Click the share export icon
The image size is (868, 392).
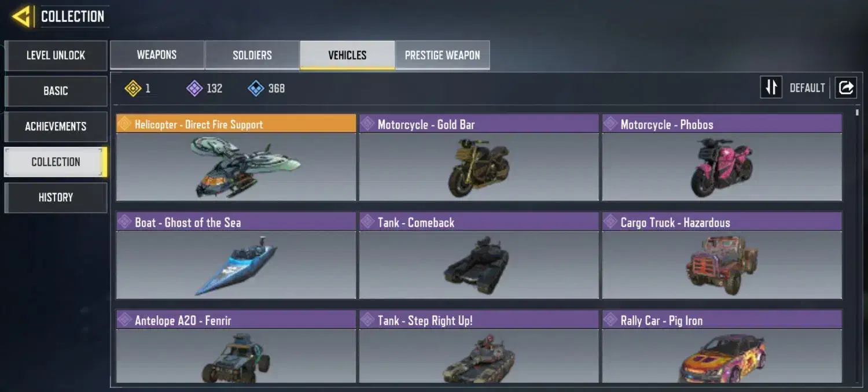click(845, 88)
